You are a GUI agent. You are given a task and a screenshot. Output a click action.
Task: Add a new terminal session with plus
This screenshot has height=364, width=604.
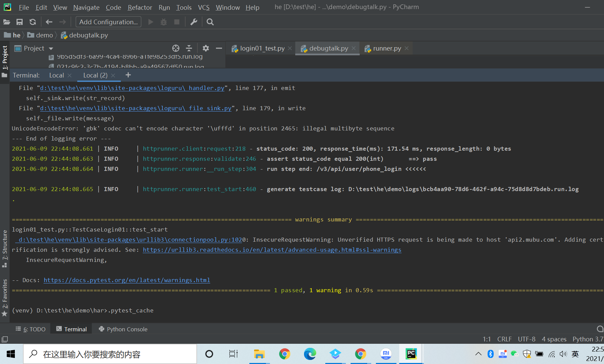pos(128,75)
